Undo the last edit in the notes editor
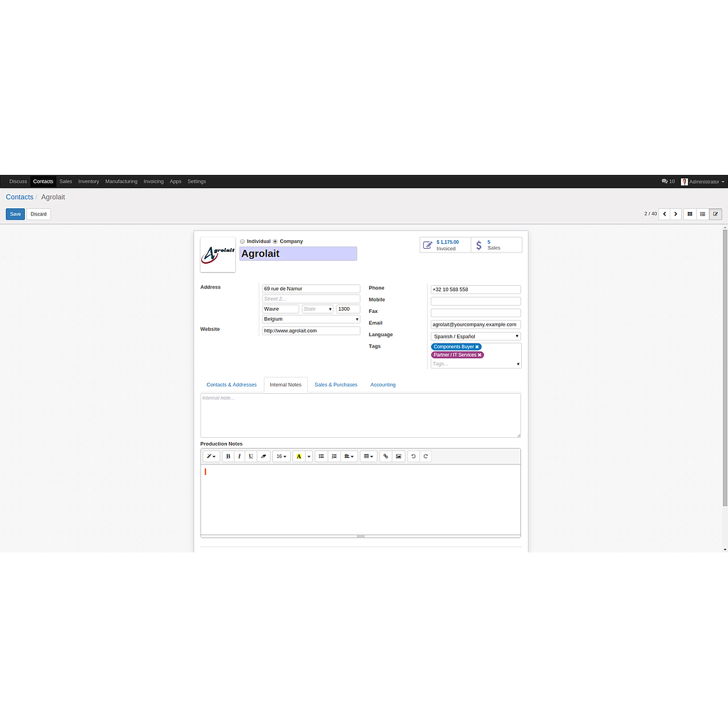 413,456
